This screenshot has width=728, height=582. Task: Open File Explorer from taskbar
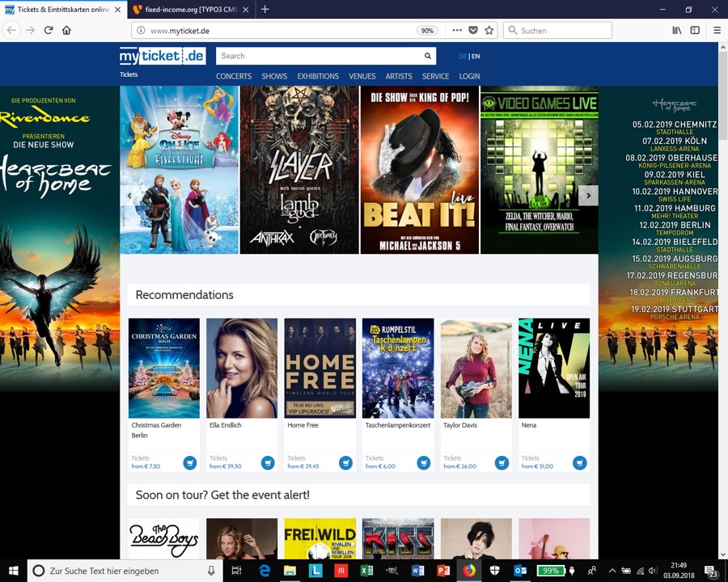tap(290, 571)
